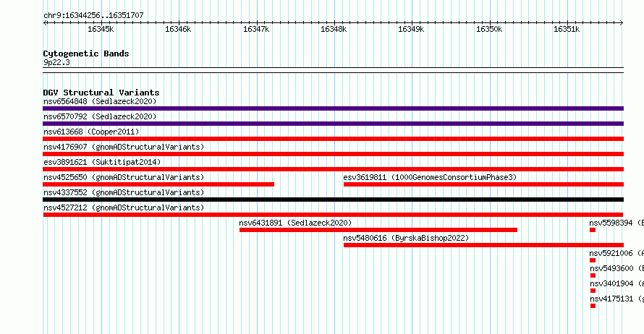Select small red block under nsv4175131
This screenshot has height=334, width=644.
point(593,306)
